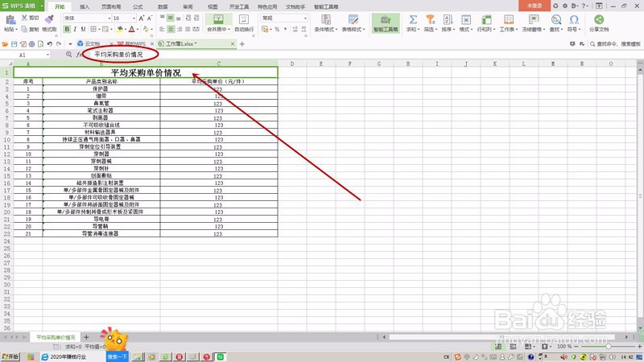
Task: Add a new sheet with the plus button
Action: [x=86, y=337]
